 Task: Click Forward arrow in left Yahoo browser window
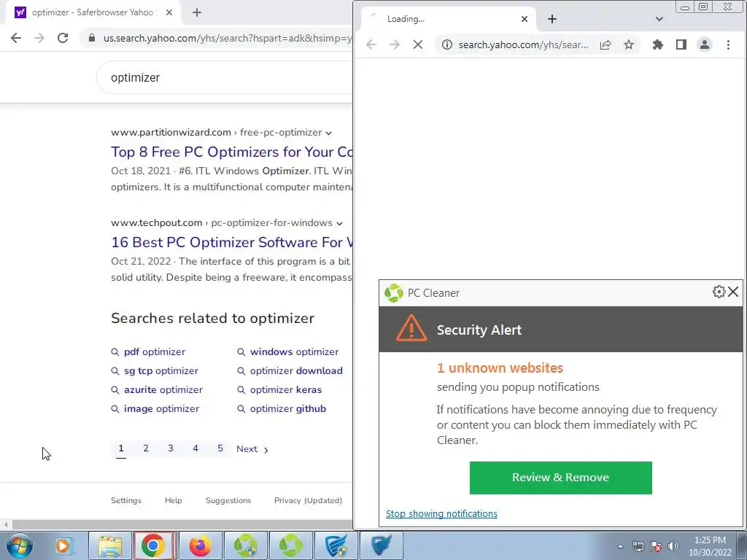[x=39, y=38]
